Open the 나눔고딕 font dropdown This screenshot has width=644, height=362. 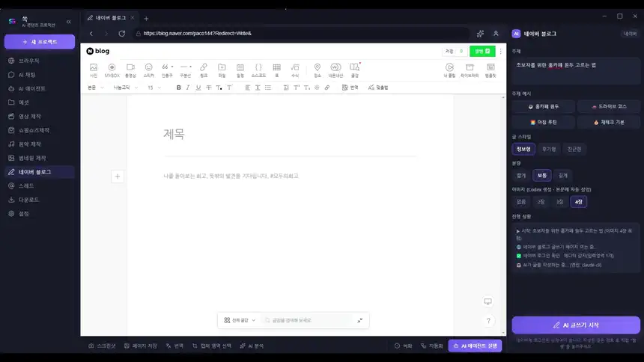126,88
